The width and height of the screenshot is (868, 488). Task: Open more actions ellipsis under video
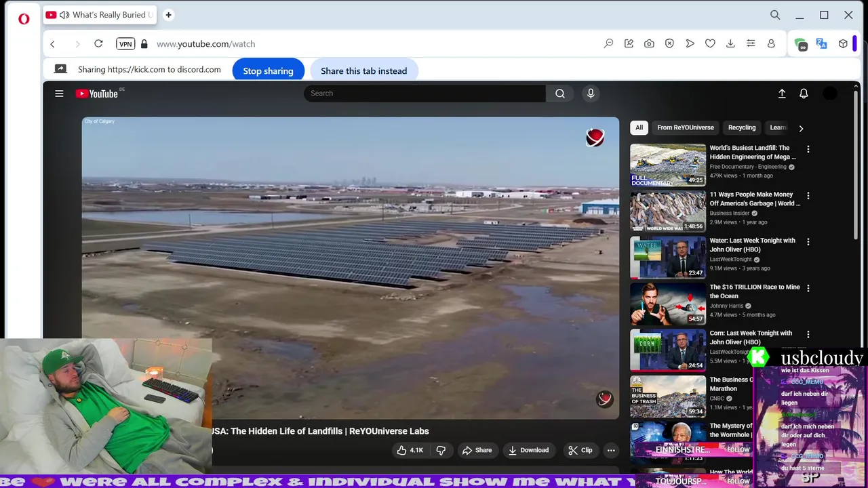pos(611,450)
